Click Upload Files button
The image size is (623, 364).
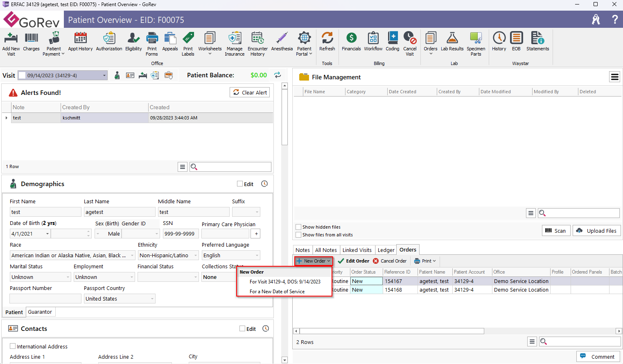pos(597,231)
